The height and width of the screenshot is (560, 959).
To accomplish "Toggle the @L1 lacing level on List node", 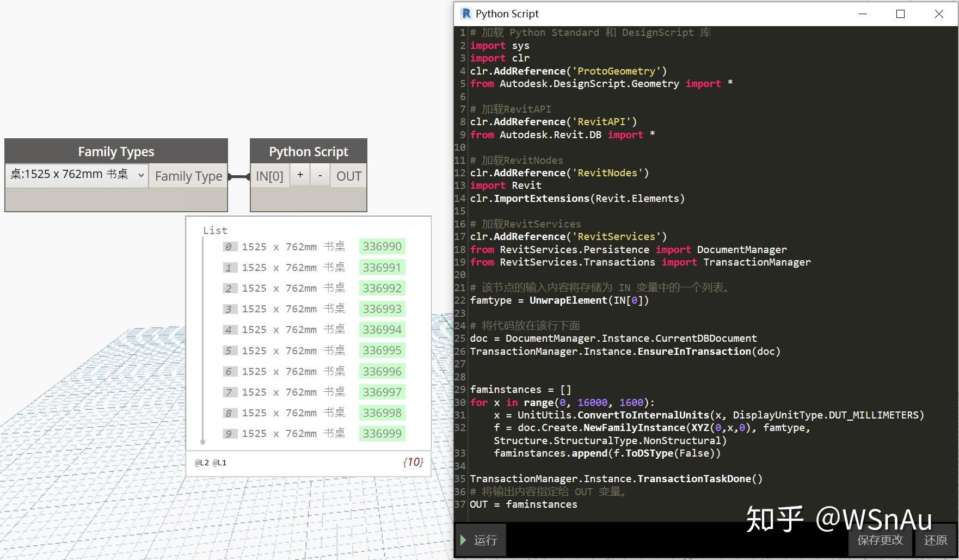I will pyautogui.click(x=220, y=462).
